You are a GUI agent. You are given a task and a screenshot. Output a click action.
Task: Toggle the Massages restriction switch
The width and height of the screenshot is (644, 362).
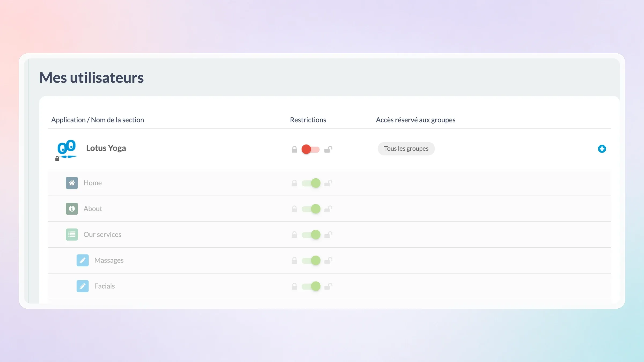(x=311, y=260)
